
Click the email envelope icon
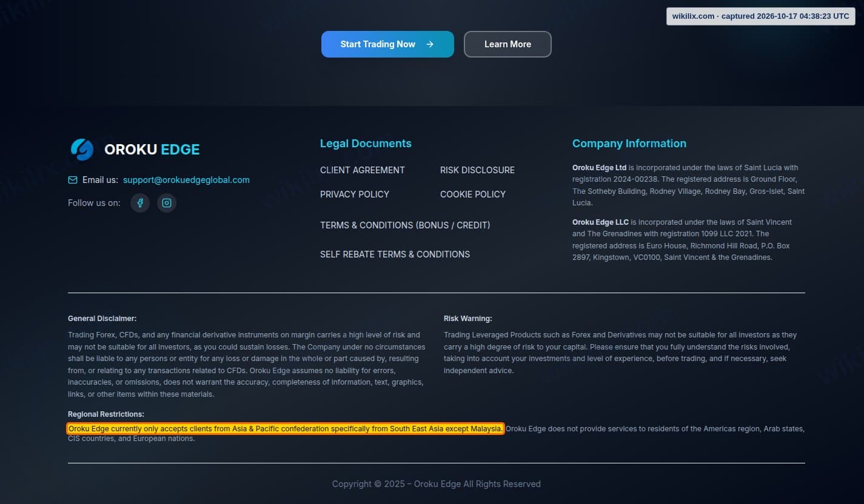(73, 180)
